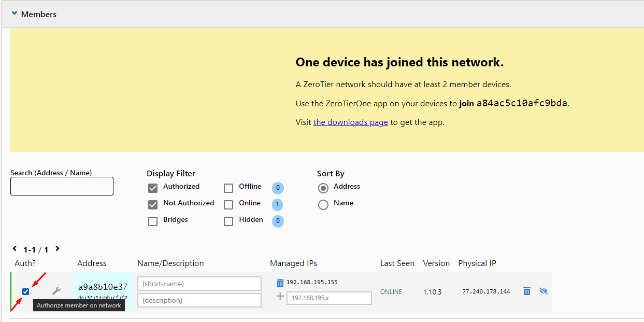Select Sort By Address radio button
This screenshot has width=644, height=322.
(x=323, y=188)
